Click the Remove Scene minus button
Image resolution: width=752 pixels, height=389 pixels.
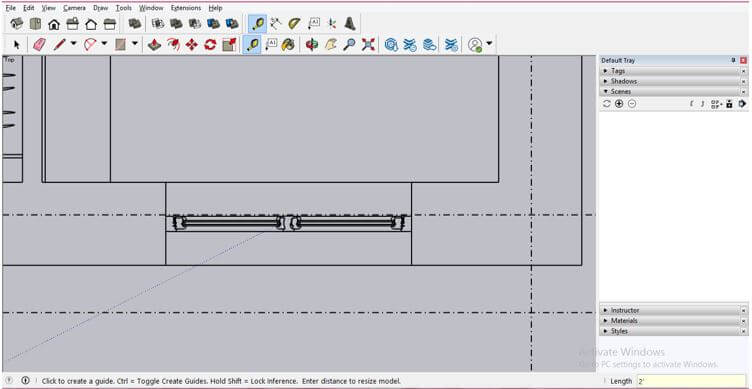click(632, 104)
